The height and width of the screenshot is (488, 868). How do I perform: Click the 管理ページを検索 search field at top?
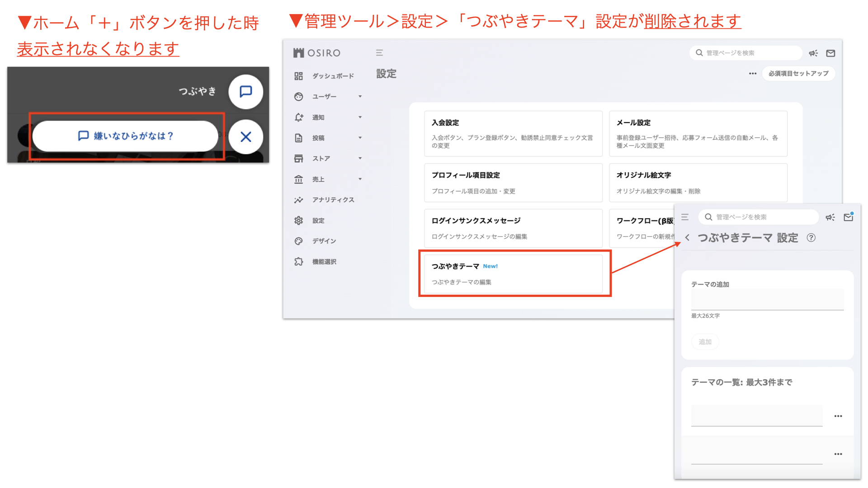(746, 53)
